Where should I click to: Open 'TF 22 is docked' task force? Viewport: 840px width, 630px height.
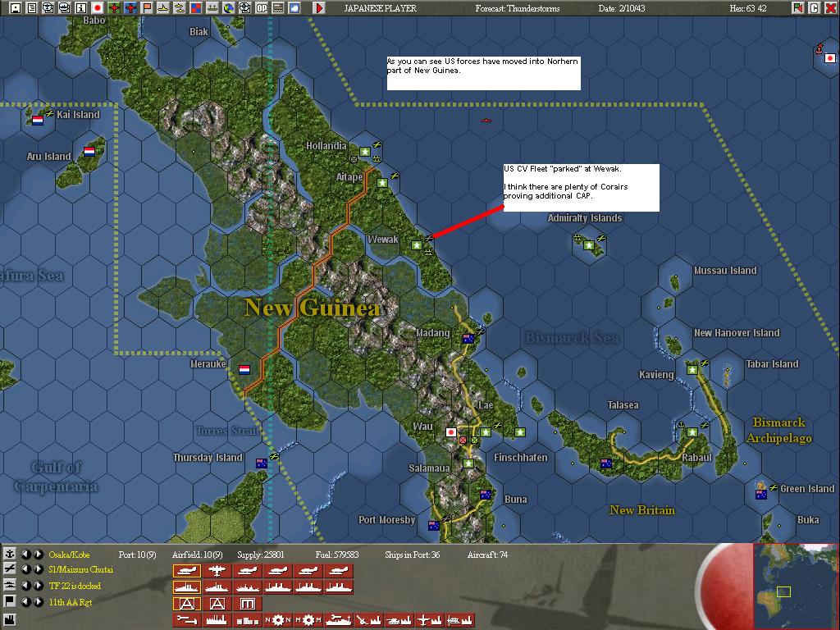75,586
